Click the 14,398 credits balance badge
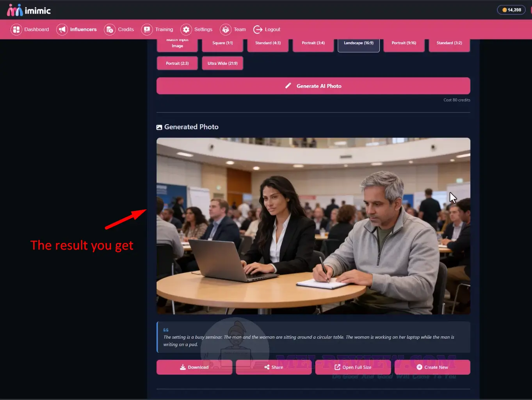Image resolution: width=532 pixels, height=400 pixels. coord(511,10)
